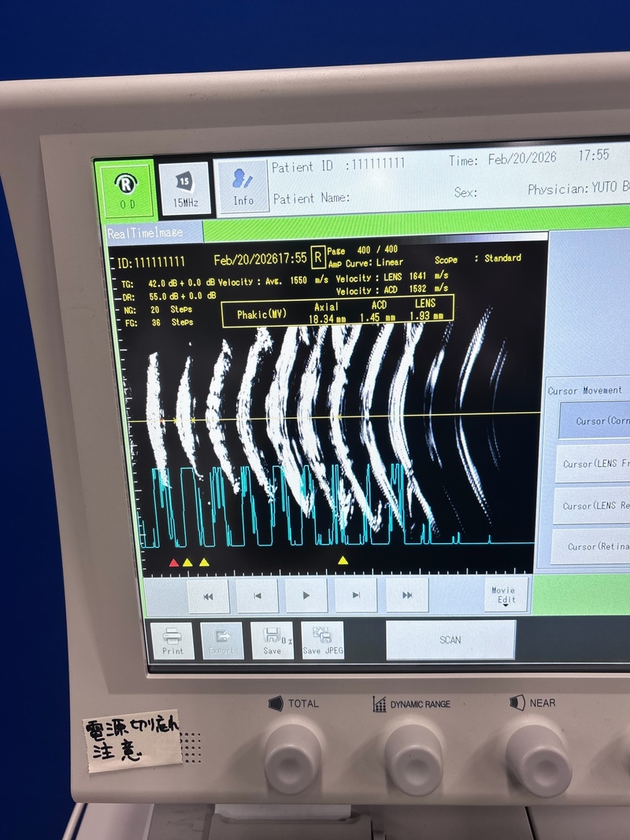Start scanning with the SCAN button
The image size is (630, 840).
450,639
